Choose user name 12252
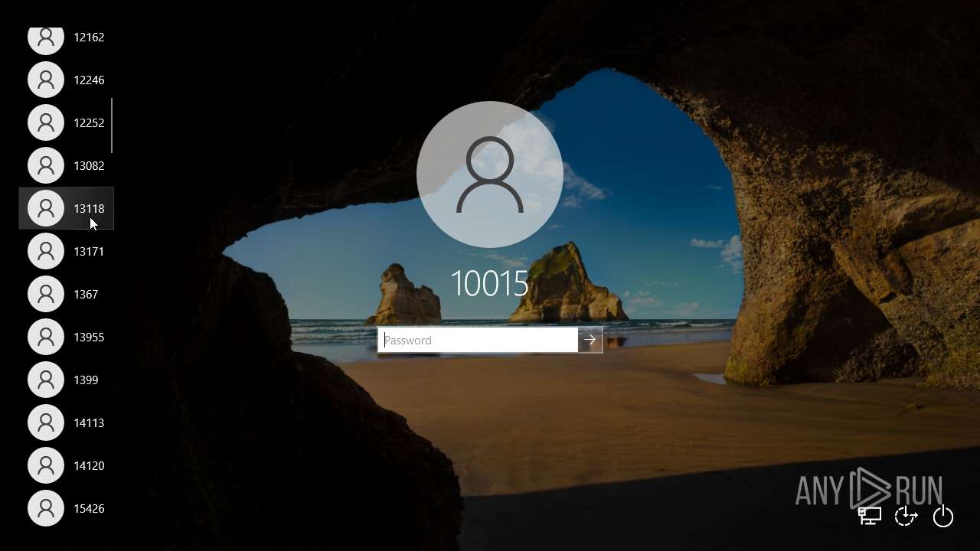Viewport: 980px width, 551px height. pos(89,122)
